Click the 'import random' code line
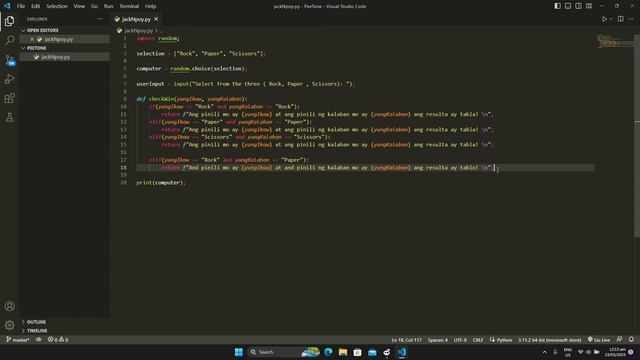This screenshot has width=640, height=360. pos(158,38)
